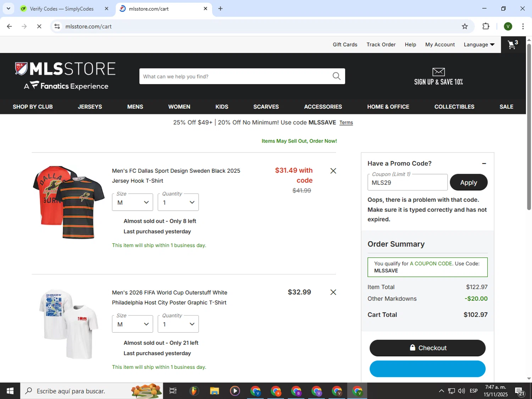Viewport: 532px width, 399px height.
Task: Collapse the Have a Promo Code section
Action: (x=484, y=164)
